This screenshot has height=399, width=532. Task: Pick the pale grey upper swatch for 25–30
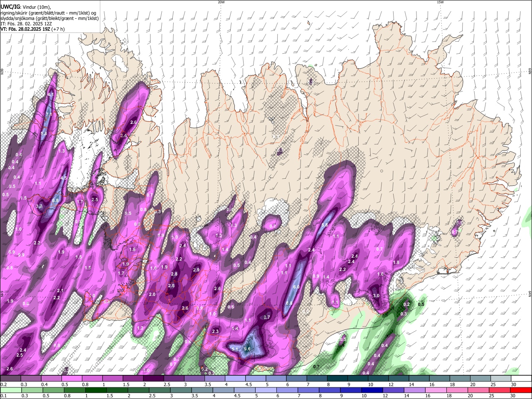coord(501,379)
